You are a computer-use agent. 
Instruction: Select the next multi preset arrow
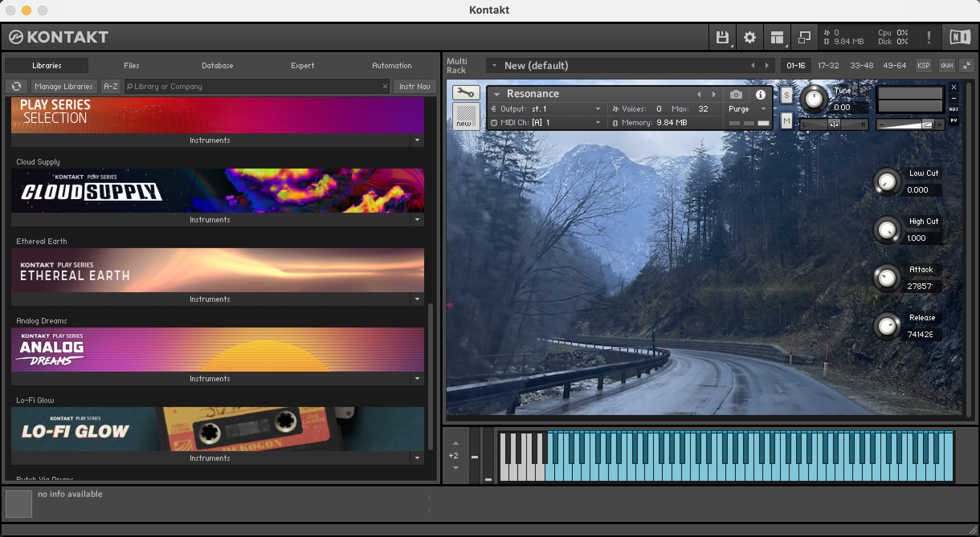click(767, 65)
